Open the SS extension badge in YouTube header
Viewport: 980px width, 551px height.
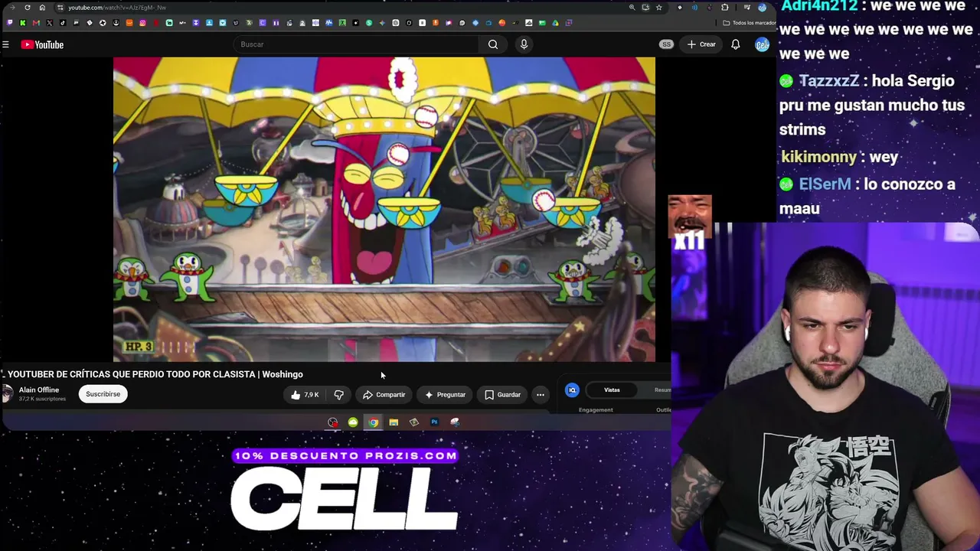(666, 44)
